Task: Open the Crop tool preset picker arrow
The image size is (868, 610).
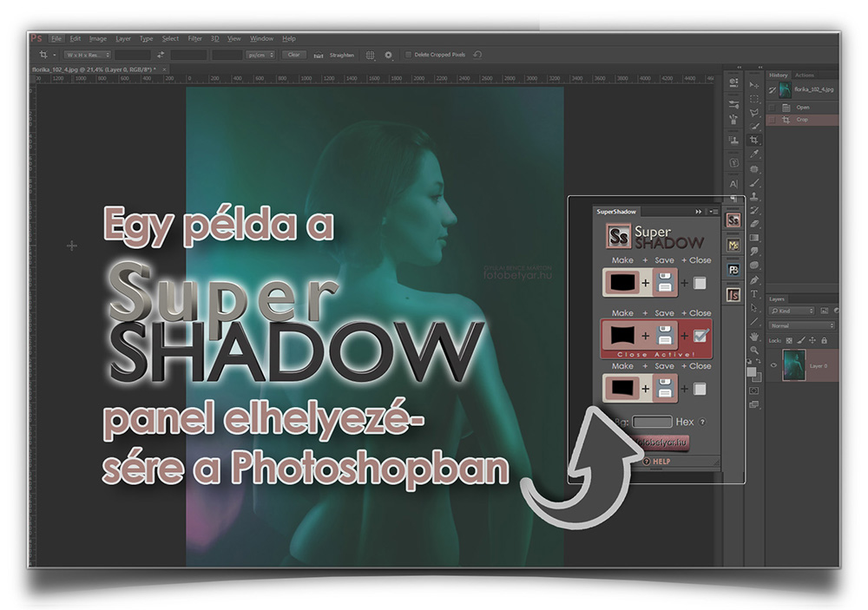Action: tap(54, 55)
